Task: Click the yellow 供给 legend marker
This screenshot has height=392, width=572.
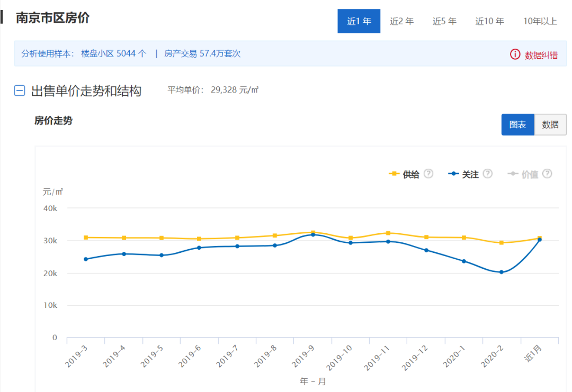Action: pos(394,174)
